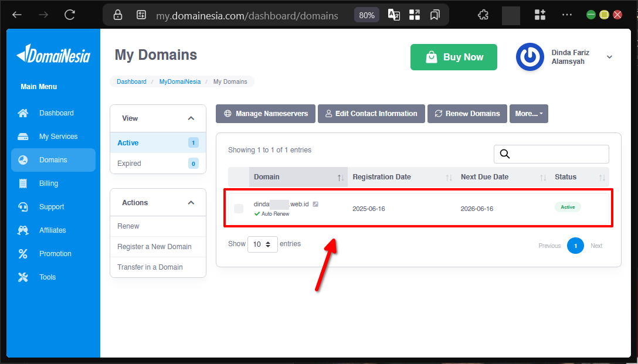Check the domain row selection checkbox
This screenshot has width=638, height=364.
237,208
